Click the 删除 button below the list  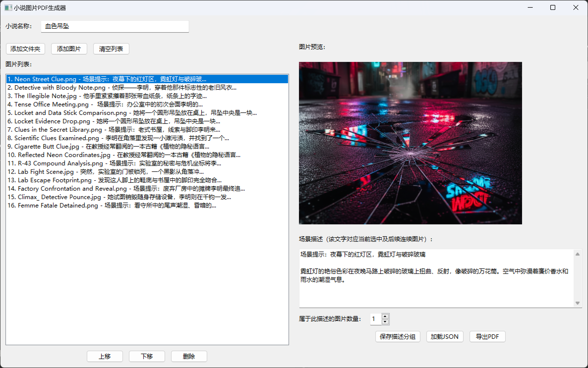[x=189, y=356]
